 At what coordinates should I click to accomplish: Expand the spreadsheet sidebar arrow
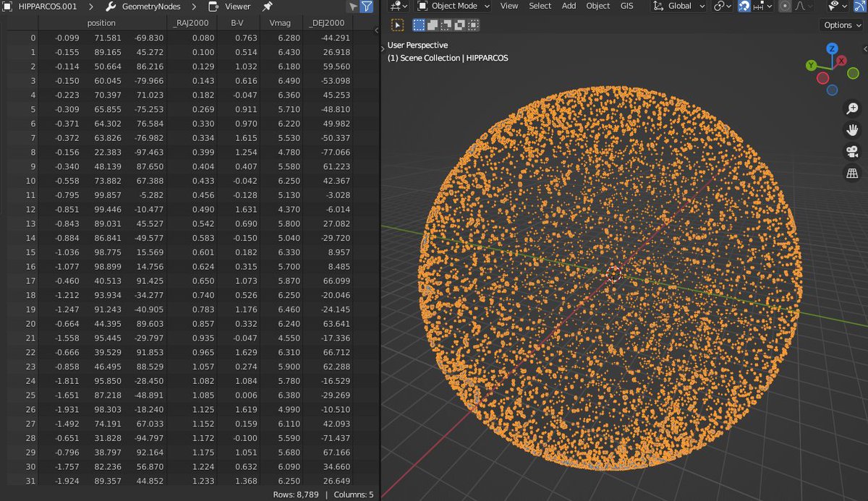tap(376, 31)
